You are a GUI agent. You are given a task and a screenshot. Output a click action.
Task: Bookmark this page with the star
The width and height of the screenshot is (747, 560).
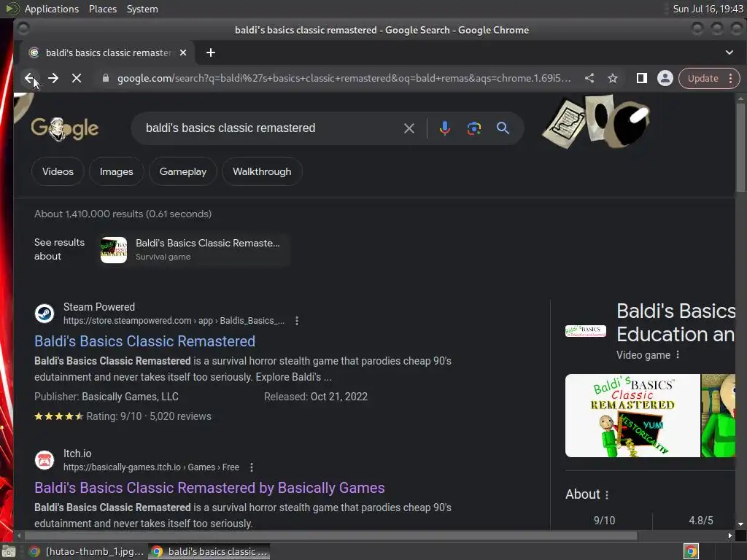pos(613,78)
